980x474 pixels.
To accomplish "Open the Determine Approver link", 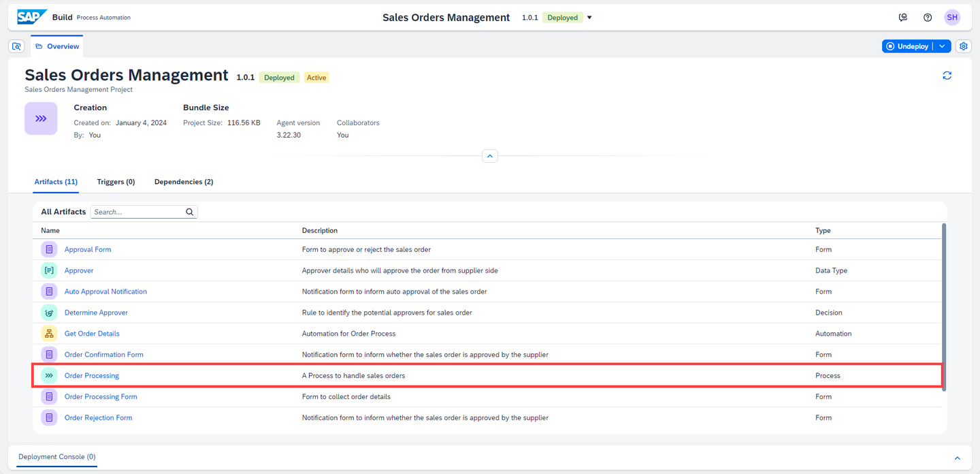I will [96, 313].
